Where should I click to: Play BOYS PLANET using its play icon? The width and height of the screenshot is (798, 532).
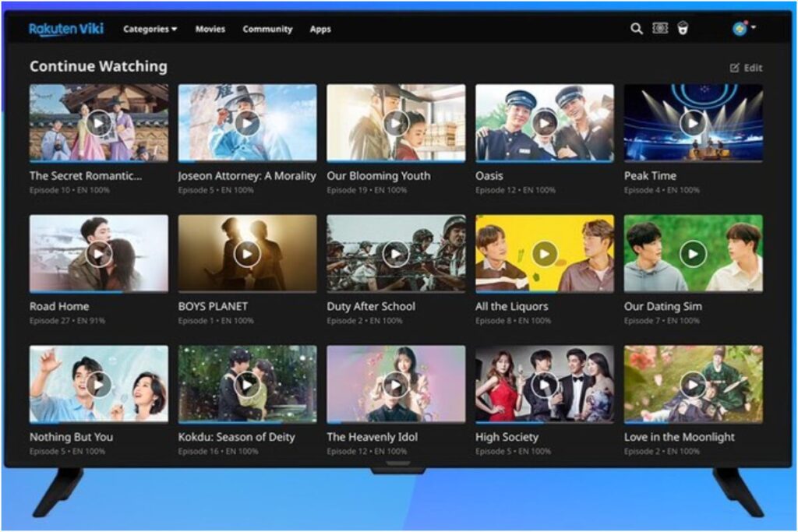click(247, 254)
